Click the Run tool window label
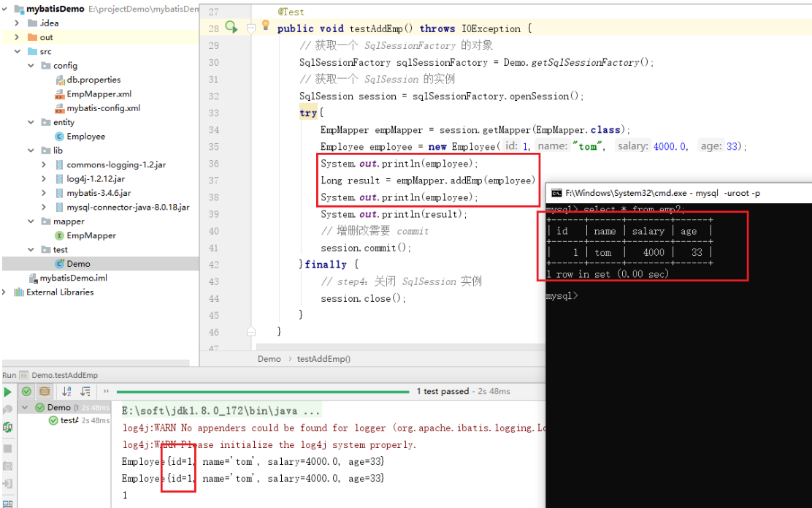Screen dimensions: 812x508 click(9, 375)
